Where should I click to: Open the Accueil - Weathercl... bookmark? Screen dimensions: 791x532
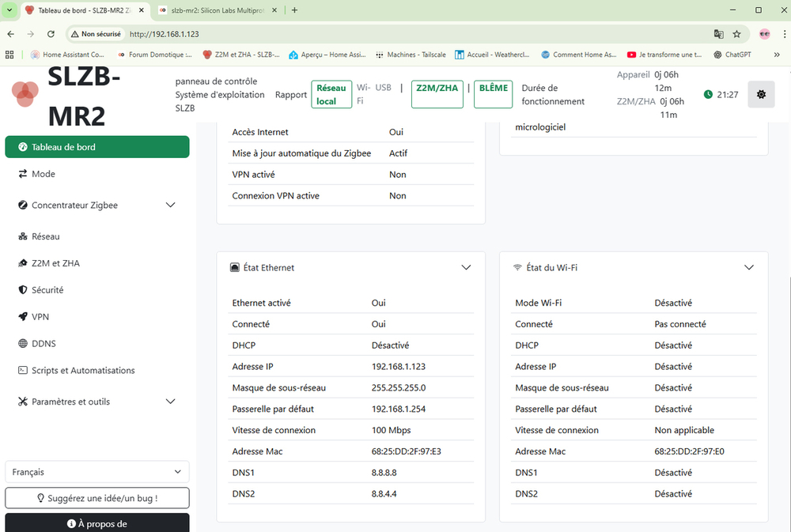[x=492, y=55]
